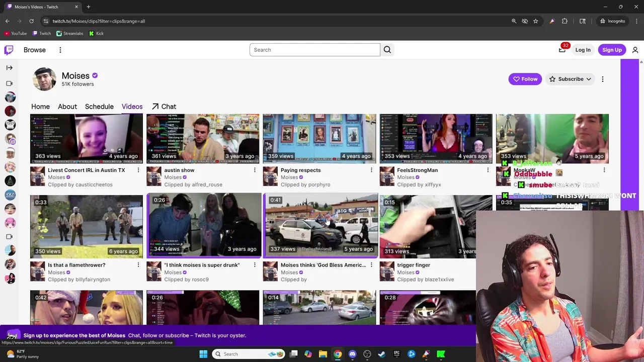Open the Browse page

(x=35, y=50)
